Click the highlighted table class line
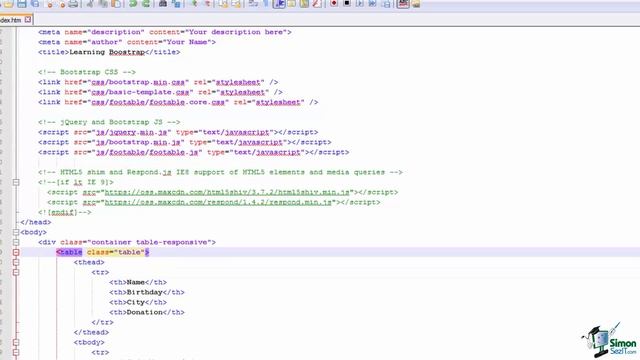Viewport: 640px width, 360px height. (103, 252)
